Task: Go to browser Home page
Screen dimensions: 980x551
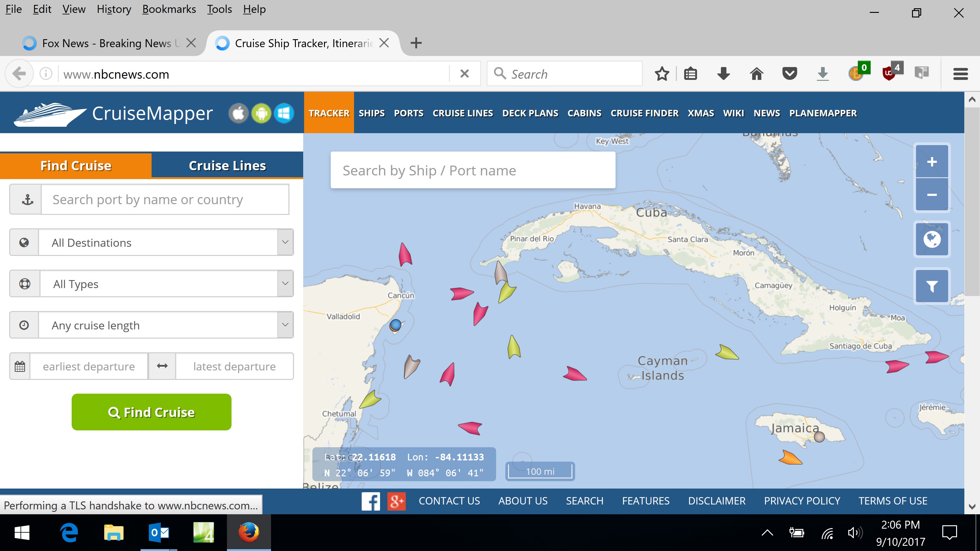Action: point(757,73)
